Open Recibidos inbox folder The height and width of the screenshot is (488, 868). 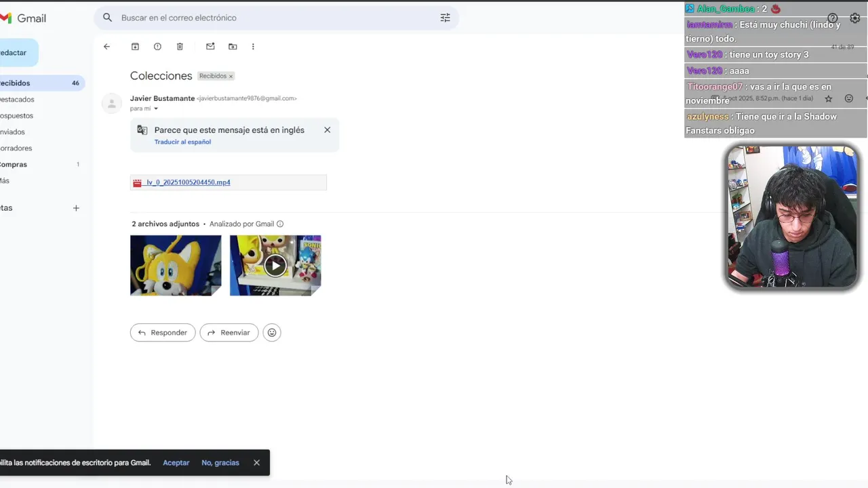pos(42,83)
